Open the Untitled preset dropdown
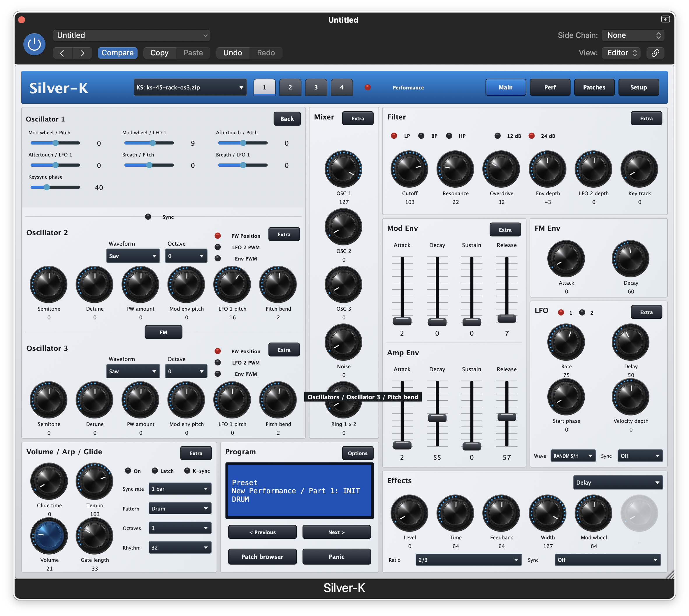The image size is (689, 616). pos(132,35)
